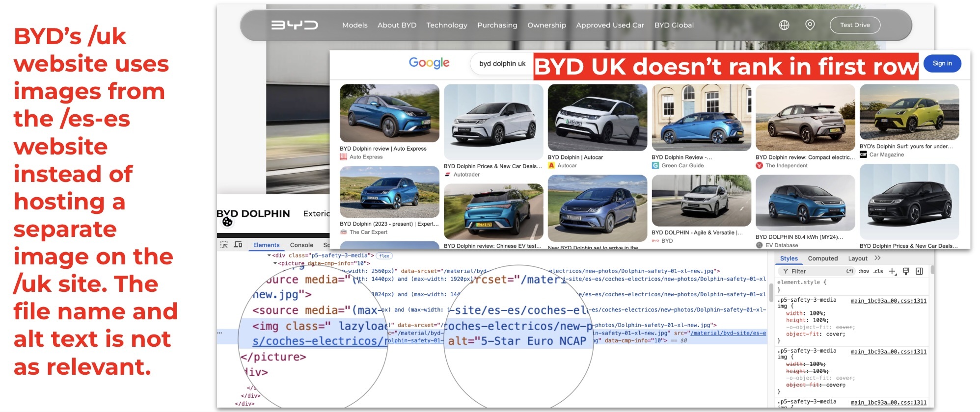Open the EV Database Dolphin 60.4 kWh image
Image resolution: width=980 pixels, height=412 pixels.
point(805,203)
